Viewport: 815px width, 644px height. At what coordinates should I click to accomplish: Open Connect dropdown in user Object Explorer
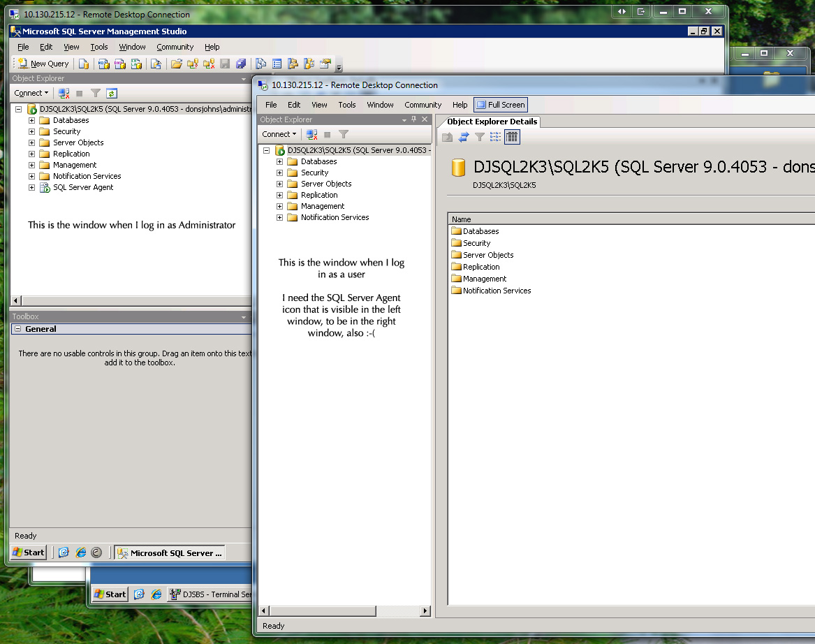pos(279,134)
